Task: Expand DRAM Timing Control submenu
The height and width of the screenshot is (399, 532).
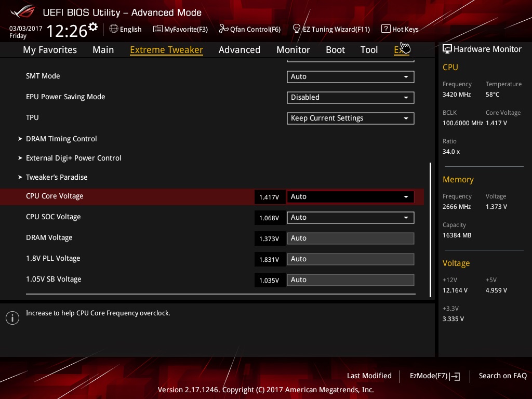Action: pyautogui.click(x=61, y=139)
